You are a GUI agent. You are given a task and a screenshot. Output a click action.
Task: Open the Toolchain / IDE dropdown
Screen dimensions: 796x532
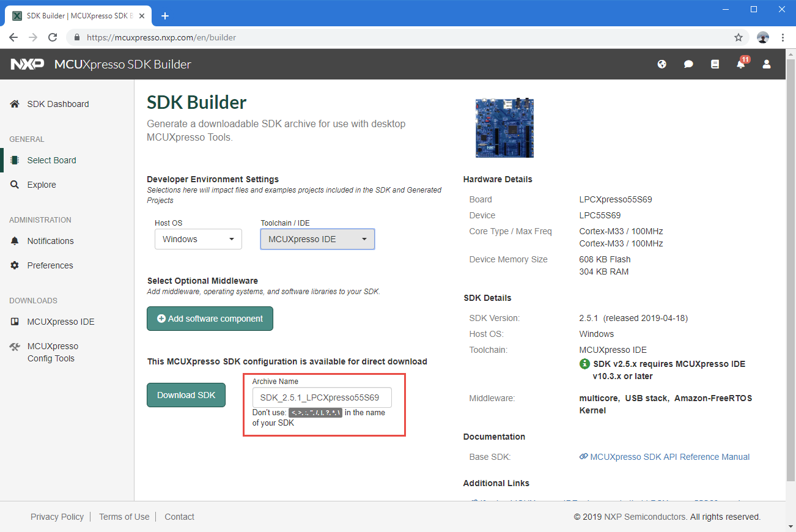[317, 239]
